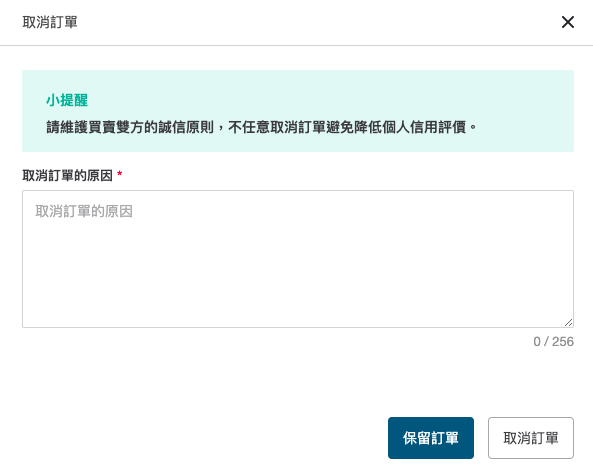Image resolution: width=593 pixels, height=473 pixels.
Task: Click the textarea resize handle corner
Action: (568, 323)
